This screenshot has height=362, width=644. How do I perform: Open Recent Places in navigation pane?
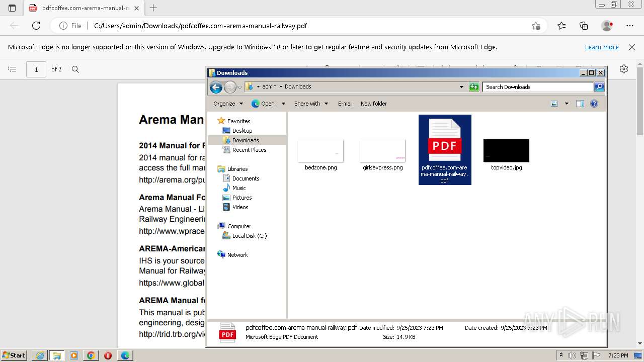249,150
